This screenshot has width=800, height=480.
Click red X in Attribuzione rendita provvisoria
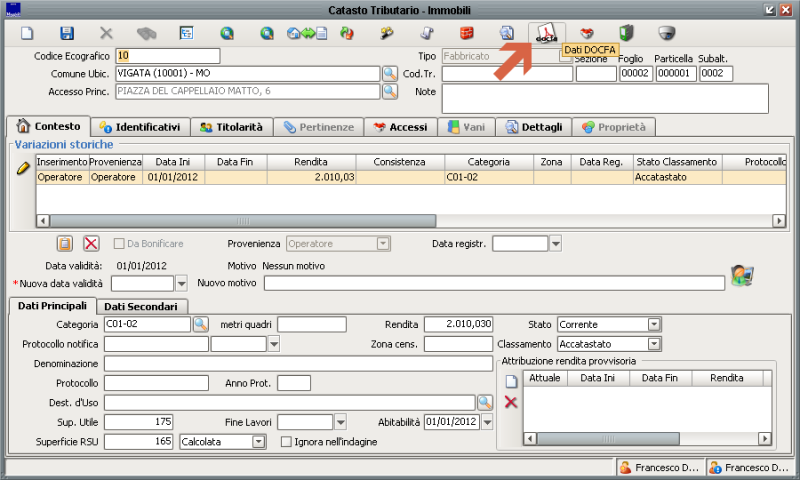(510, 402)
